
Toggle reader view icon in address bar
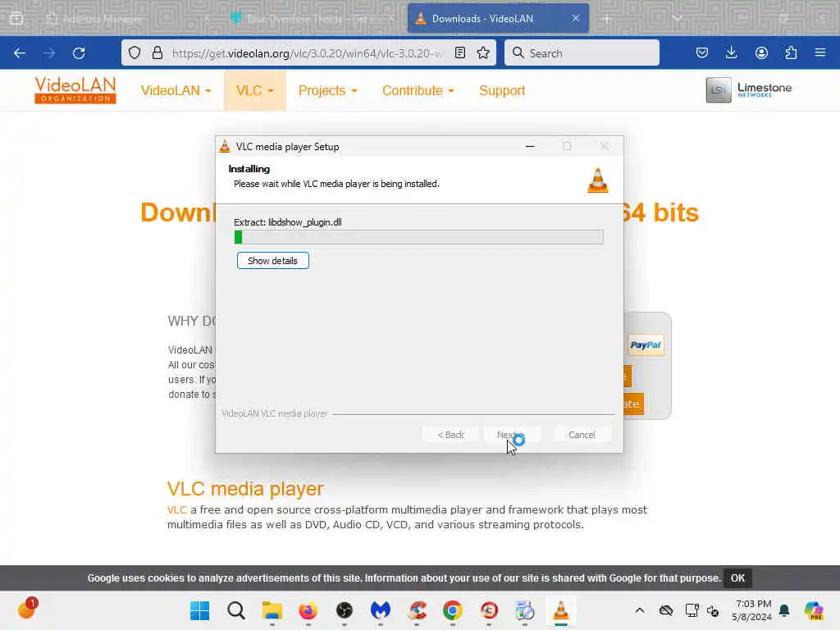tap(459, 52)
